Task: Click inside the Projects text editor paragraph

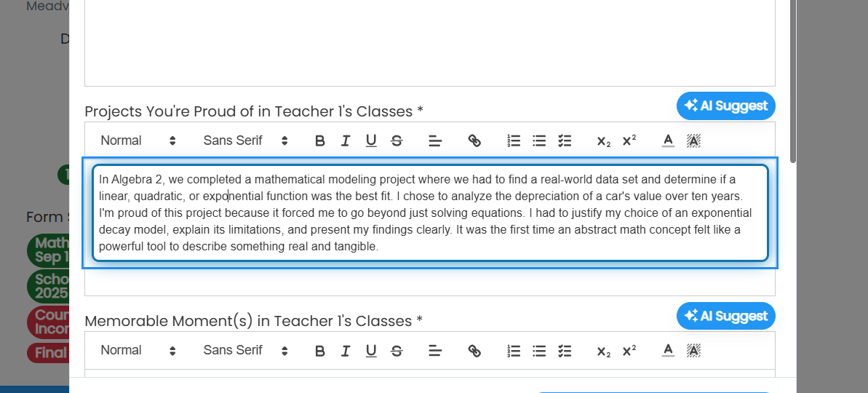Action: click(x=430, y=213)
